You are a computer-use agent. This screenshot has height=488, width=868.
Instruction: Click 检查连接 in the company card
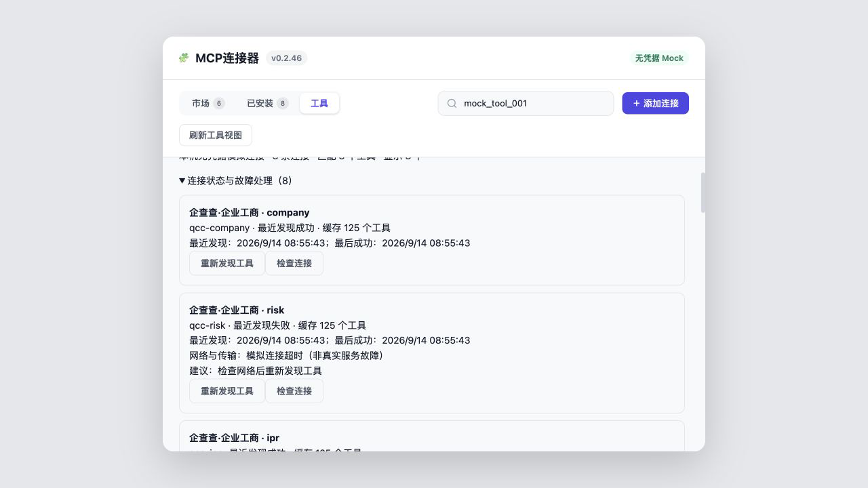[x=294, y=264]
